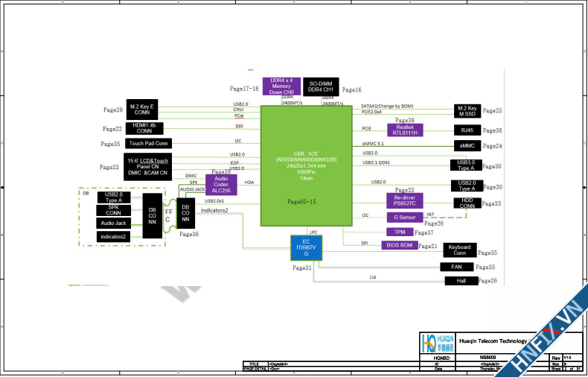The height and width of the screenshot is (377, 588).
Task: Select the M.2 Key E CONN block
Action: pyautogui.click(x=144, y=109)
